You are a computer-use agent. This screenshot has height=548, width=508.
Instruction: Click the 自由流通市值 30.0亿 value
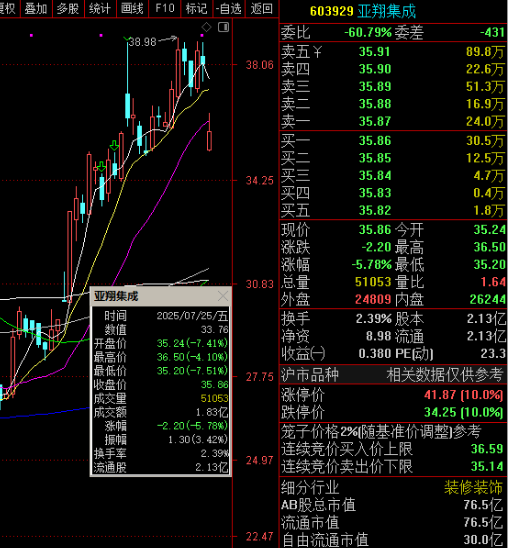pos(483,540)
